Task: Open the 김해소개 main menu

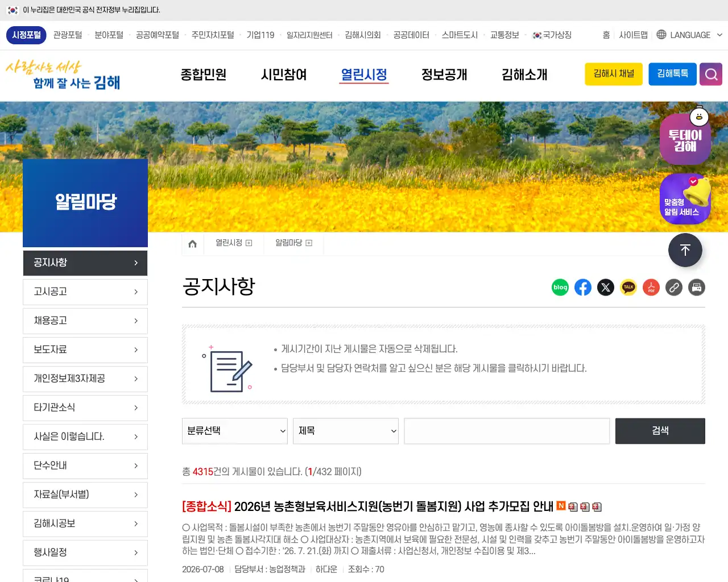Action: click(524, 75)
